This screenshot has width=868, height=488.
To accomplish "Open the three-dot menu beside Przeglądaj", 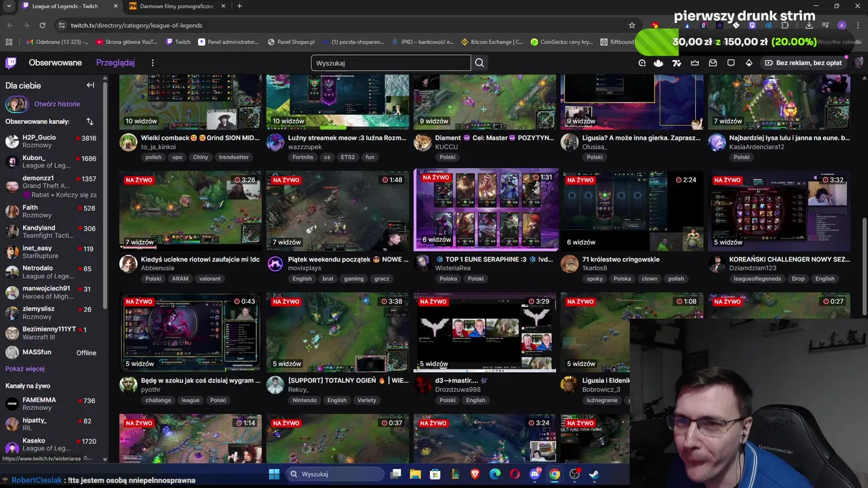I will [x=153, y=63].
